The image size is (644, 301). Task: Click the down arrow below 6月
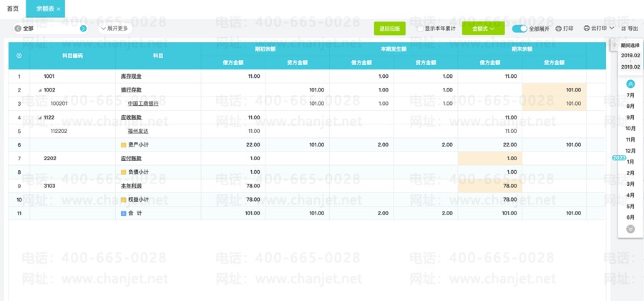[630, 229]
